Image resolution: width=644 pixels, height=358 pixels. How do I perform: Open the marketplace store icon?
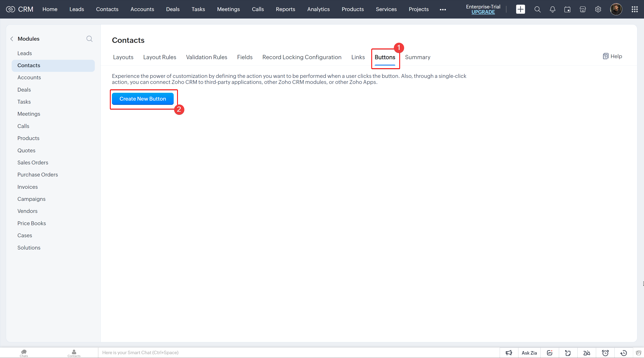(582, 9)
